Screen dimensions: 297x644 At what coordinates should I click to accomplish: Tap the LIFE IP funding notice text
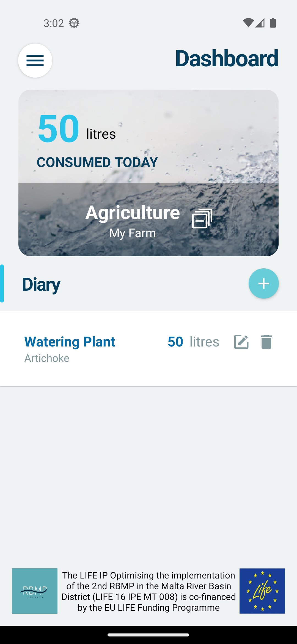tap(148, 591)
